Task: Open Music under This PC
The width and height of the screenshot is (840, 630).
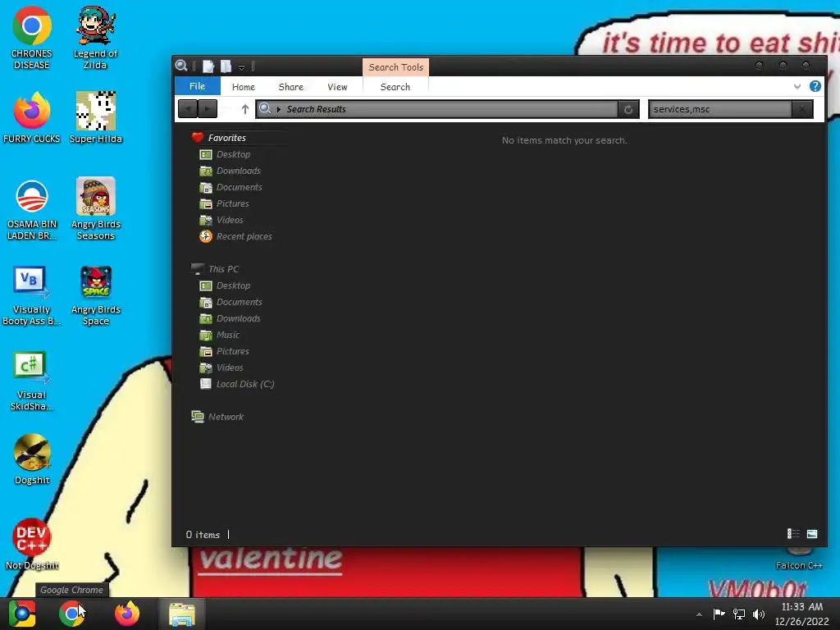Action: tap(220, 335)
